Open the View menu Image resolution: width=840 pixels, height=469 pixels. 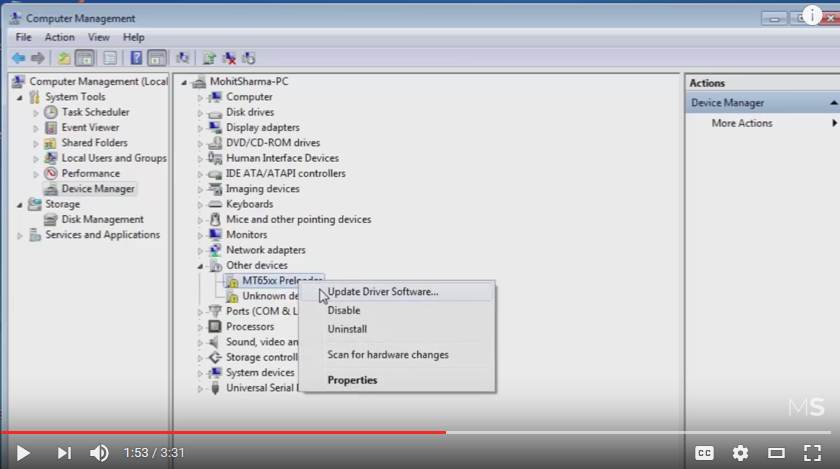(x=99, y=38)
